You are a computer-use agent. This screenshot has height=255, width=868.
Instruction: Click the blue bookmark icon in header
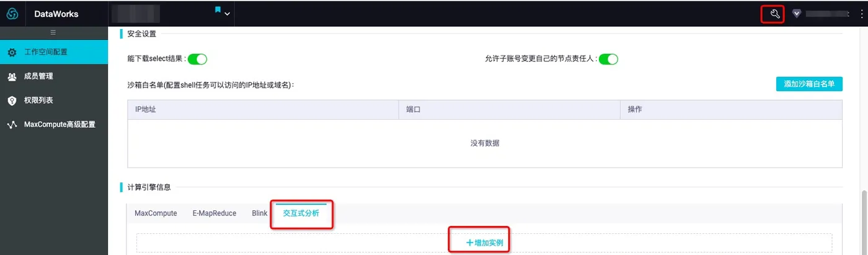(x=218, y=11)
